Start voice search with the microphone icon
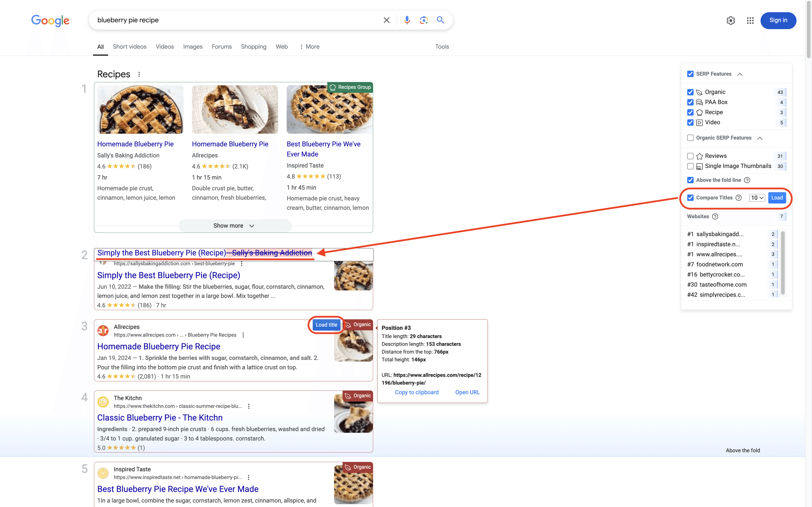Screen dimensions: 812x507 click(x=407, y=20)
